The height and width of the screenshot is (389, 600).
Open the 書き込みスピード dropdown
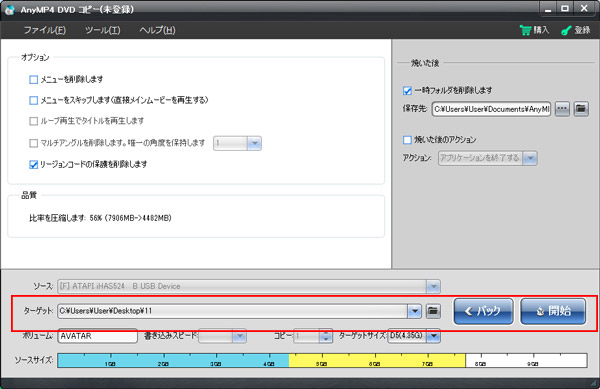240,336
